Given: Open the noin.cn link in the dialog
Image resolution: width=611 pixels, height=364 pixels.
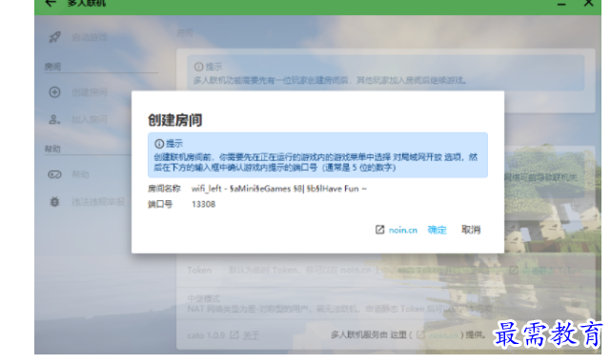Looking at the screenshot, I should click(x=403, y=231).
